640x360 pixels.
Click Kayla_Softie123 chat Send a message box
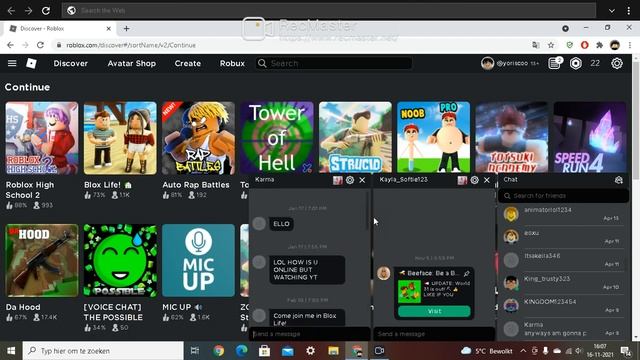(x=434, y=334)
